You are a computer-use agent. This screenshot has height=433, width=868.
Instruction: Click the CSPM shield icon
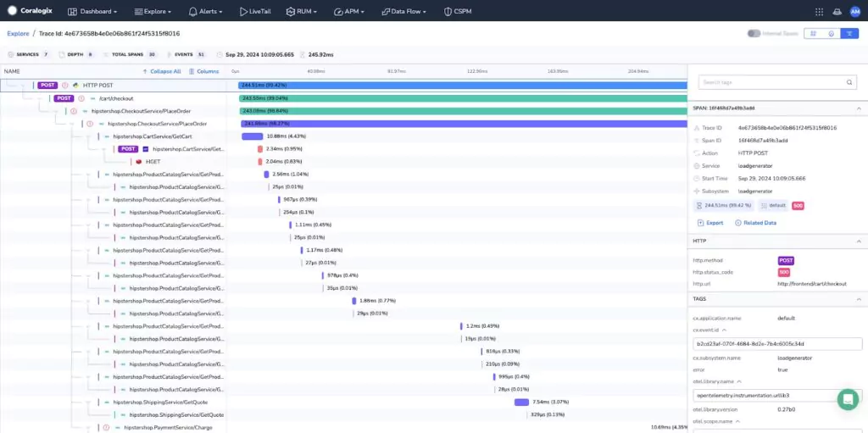[448, 12]
